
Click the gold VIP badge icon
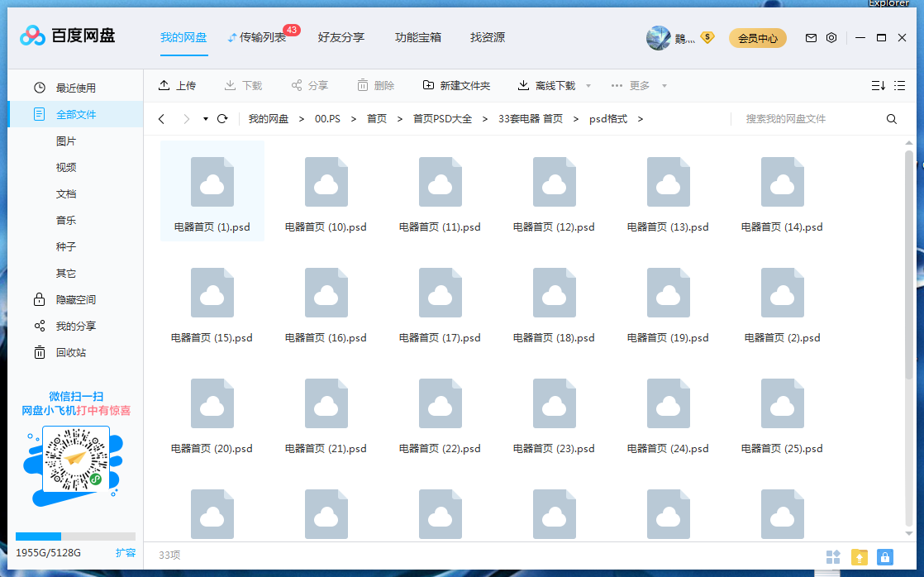click(707, 38)
